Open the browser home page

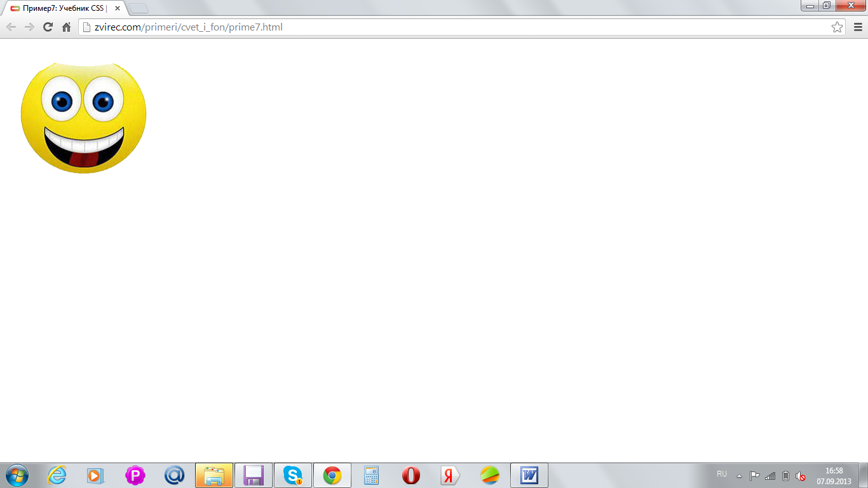pyautogui.click(x=66, y=27)
